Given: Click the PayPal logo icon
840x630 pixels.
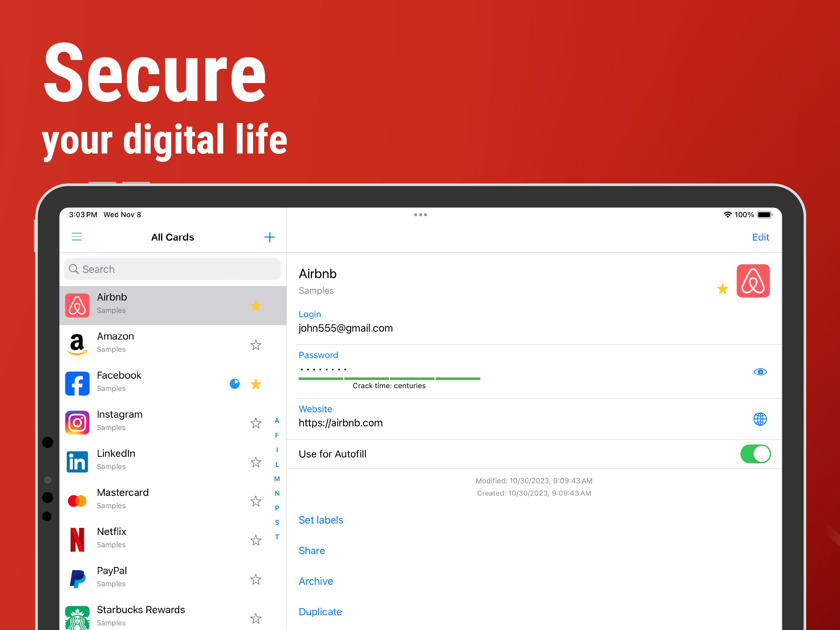Looking at the screenshot, I should coord(77,579).
